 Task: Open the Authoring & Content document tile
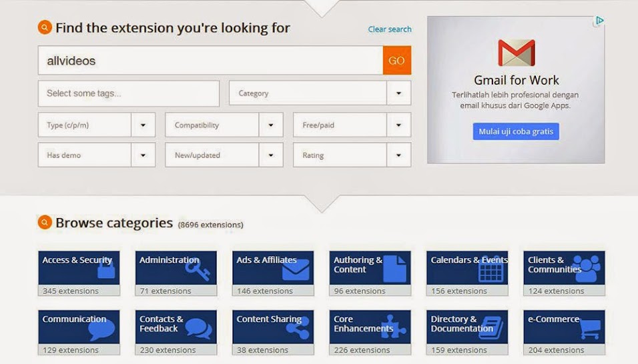coord(370,267)
